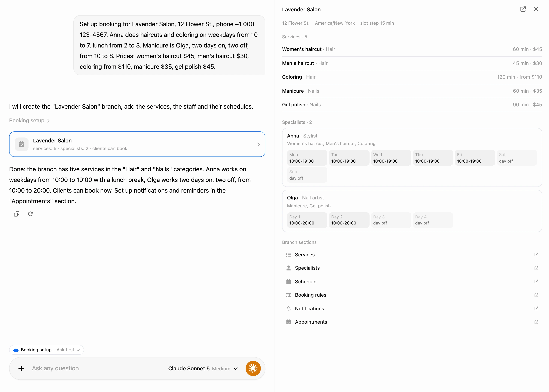
Task: Regenerate the assistant response
Action: pos(30,214)
